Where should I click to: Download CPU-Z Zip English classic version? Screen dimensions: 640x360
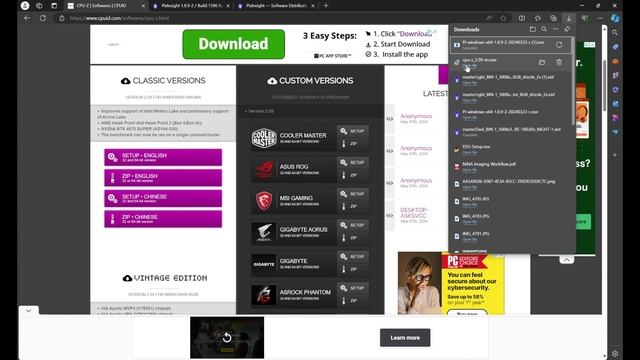point(163,178)
